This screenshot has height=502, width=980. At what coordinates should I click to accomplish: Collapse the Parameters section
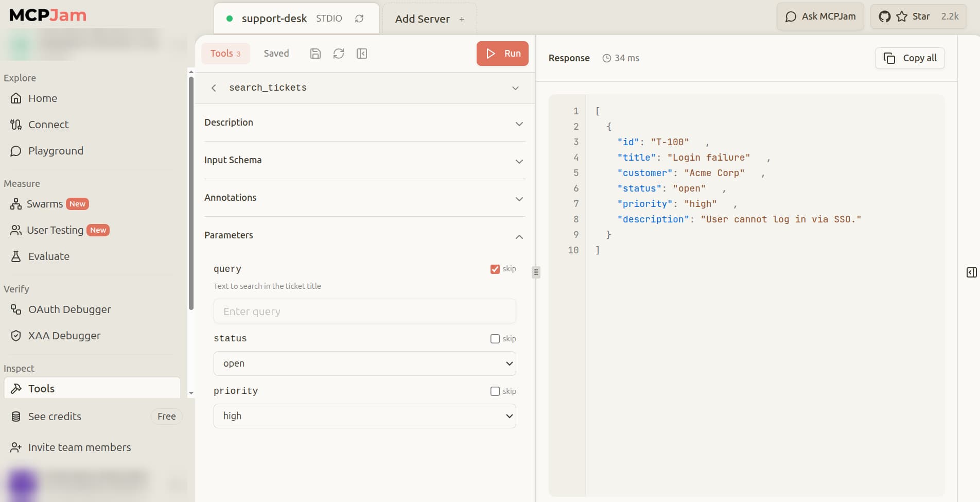(x=364, y=236)
